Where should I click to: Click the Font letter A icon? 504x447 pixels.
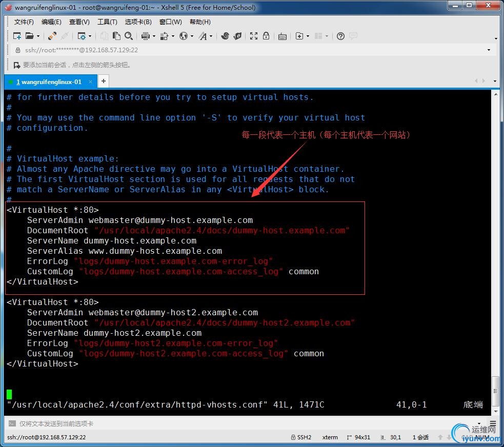pos(203,36)
